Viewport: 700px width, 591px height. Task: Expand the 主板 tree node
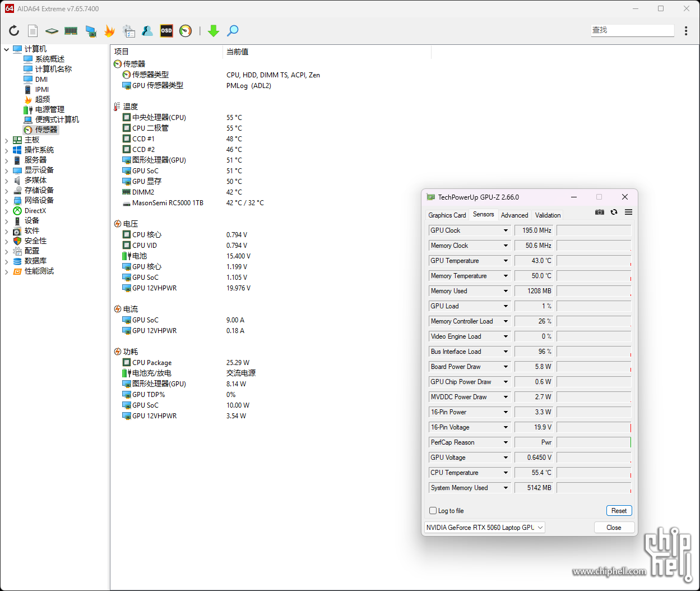tap(7, 140)
